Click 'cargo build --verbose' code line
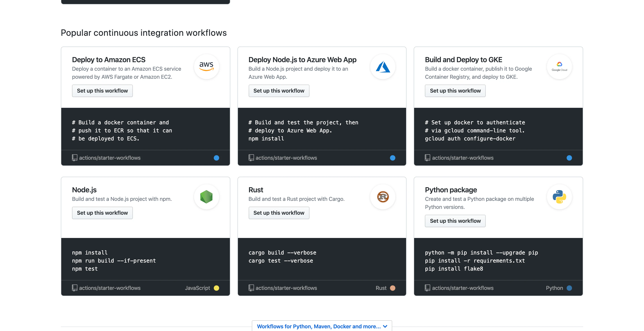Image resolution: width=644 pixels, height=331 pixels. pos(282,252)
